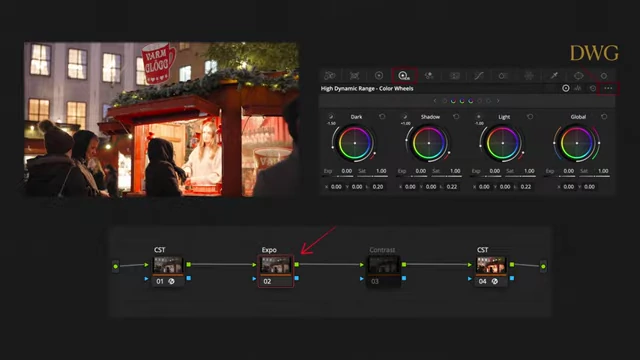Open the Curves palette
This screenshot has width=640, height=360.
point(479,76)
